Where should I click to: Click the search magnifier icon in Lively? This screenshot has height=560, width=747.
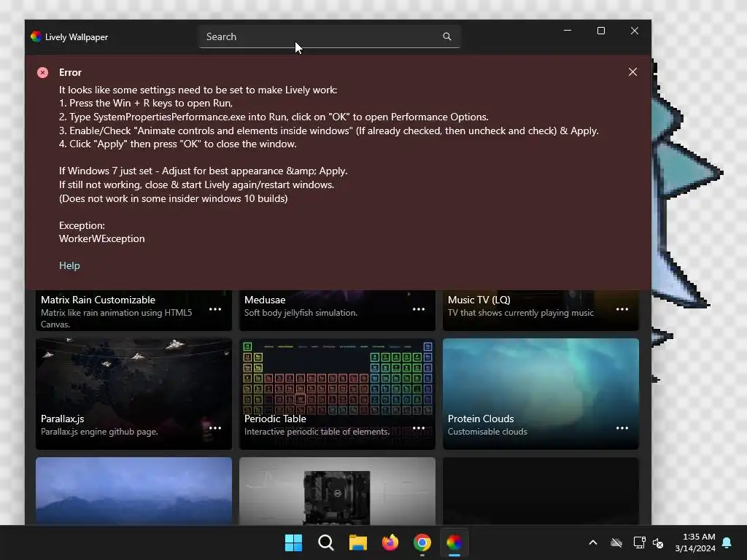pos(447,36)
